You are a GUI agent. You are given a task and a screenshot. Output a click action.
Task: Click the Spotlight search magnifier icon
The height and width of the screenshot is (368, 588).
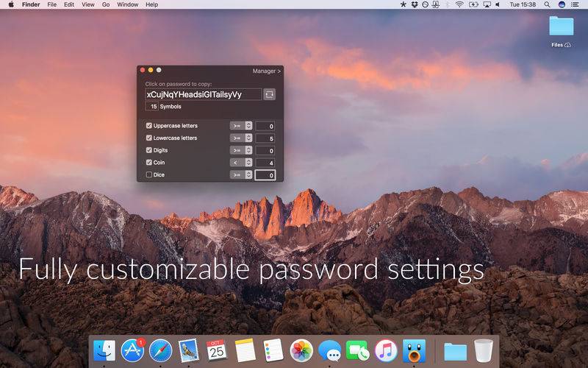(x=547, y=4)
